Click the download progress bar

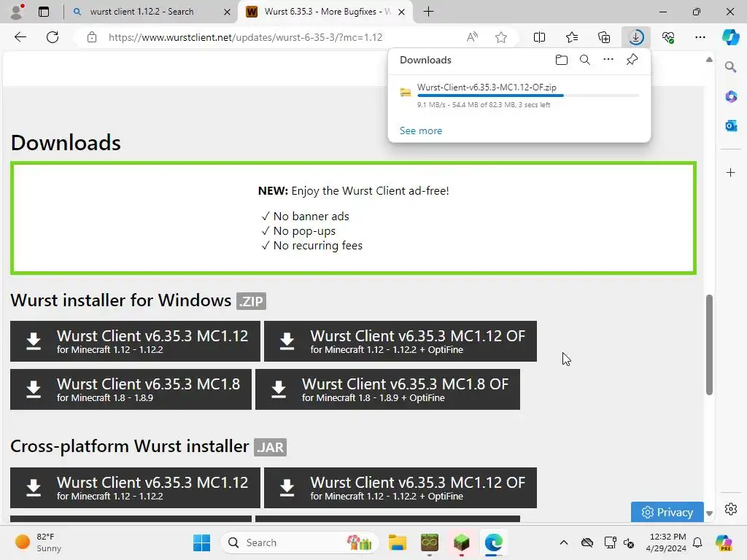(528, 96)
